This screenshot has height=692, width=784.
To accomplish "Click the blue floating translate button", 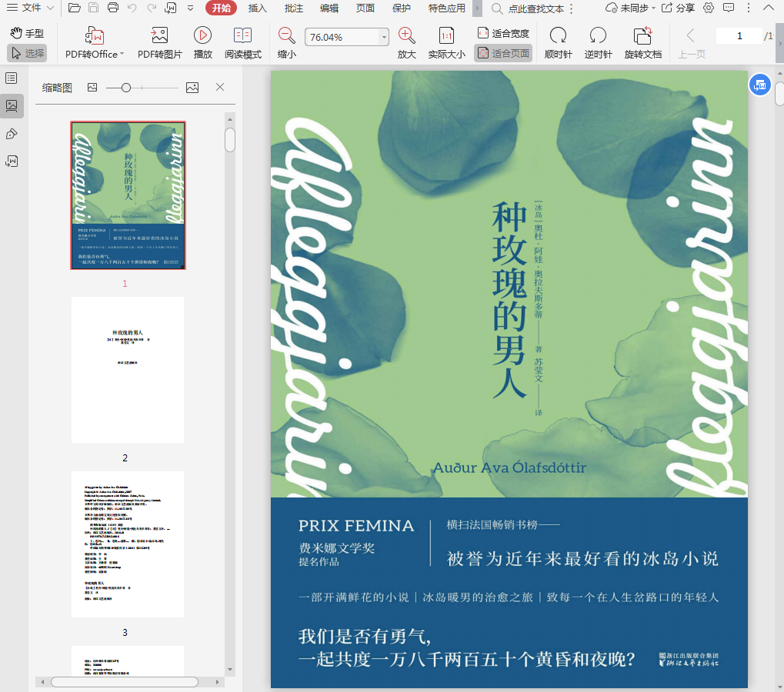I will tap(759, 85).
